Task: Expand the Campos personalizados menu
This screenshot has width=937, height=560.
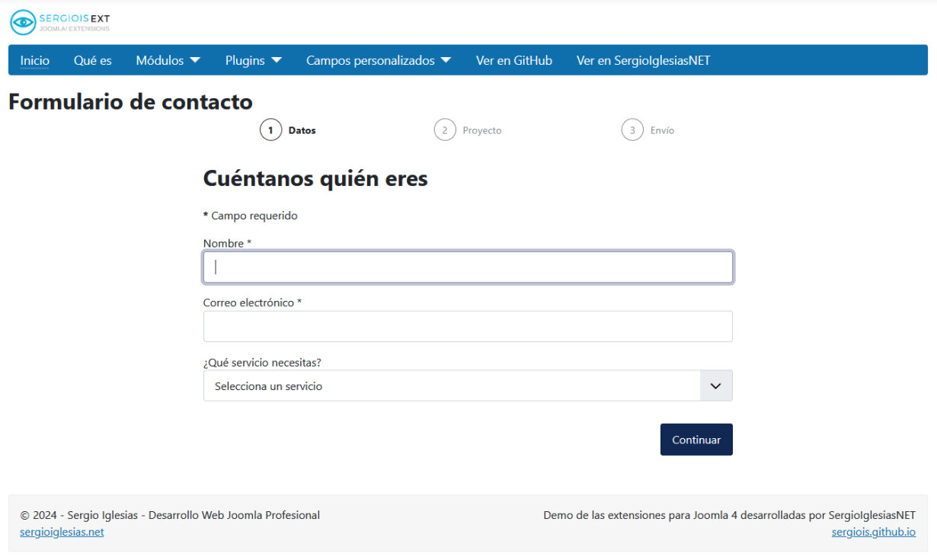Action: 379,60
